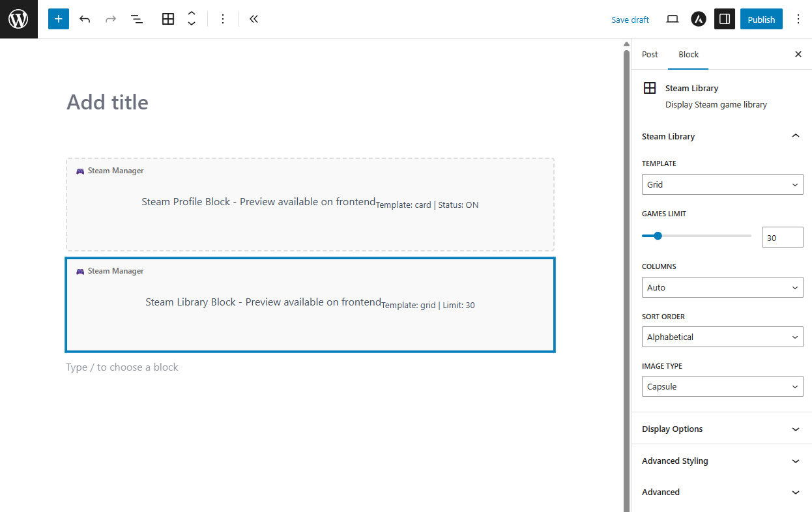Click the Games Limit slider handle
812x512 pixels.
point(658,236)
